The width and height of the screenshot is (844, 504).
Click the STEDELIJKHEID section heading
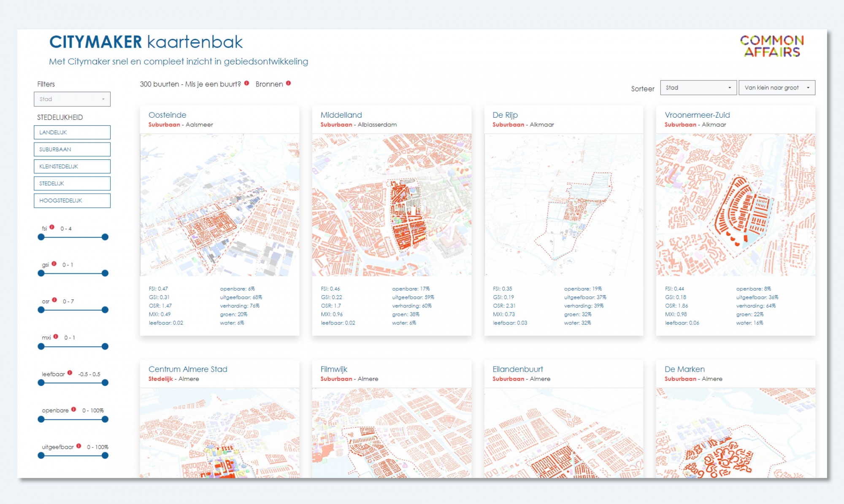(x=60, y=117)
